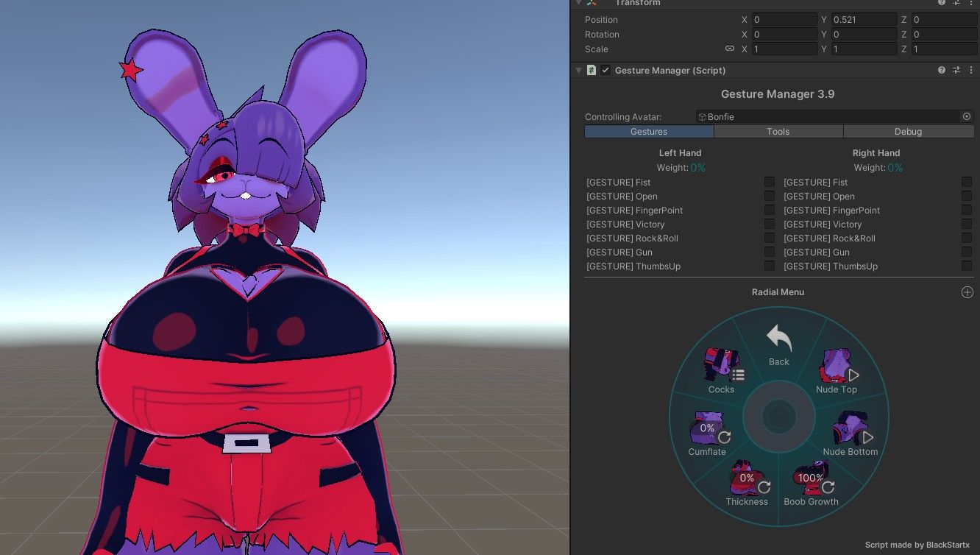Select the Thickness option in radial menu
Screen dimensions: 980x555
(748, 484)
